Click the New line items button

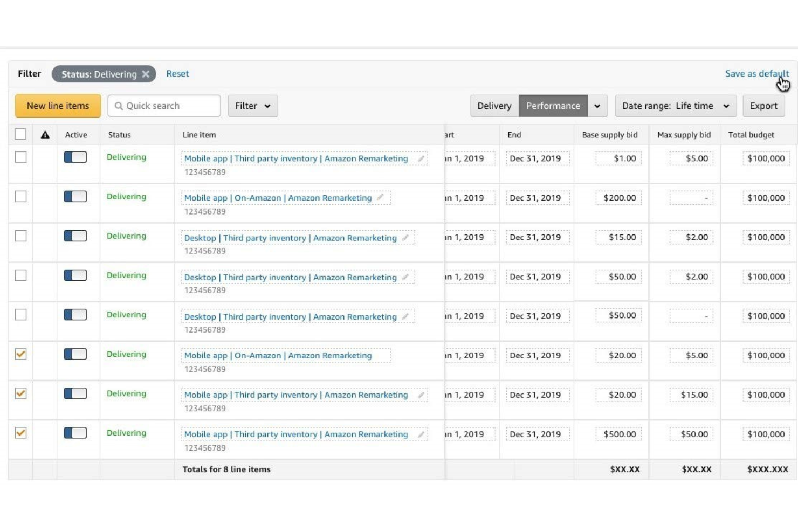58,106
